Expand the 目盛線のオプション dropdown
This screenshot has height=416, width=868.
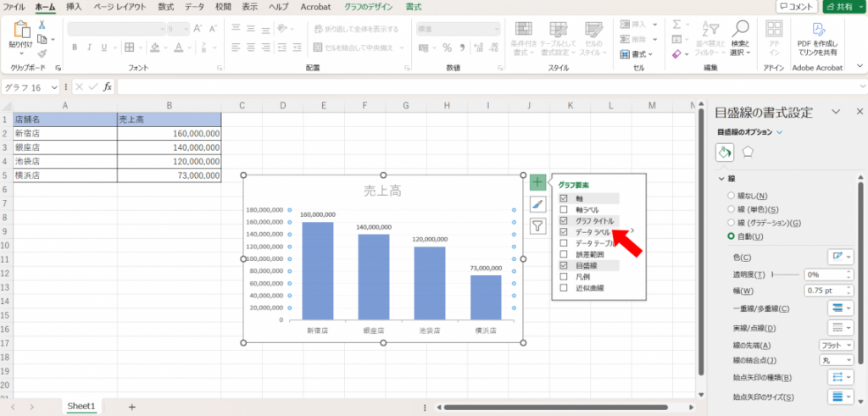[x=779, y=132]
